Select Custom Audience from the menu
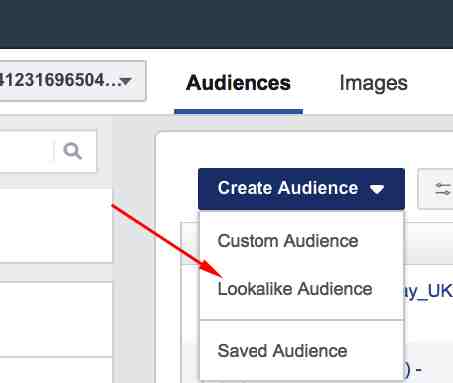Screen dimensions: 453x383 coord(288,241)
